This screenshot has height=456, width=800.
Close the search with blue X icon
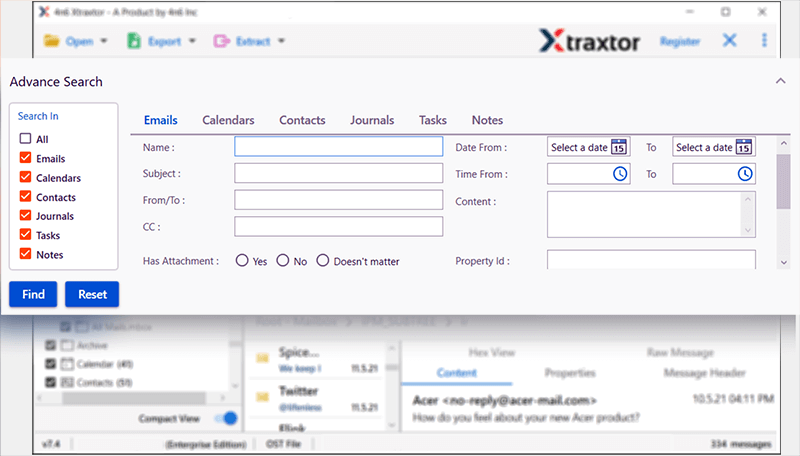(x=730, y=41)
